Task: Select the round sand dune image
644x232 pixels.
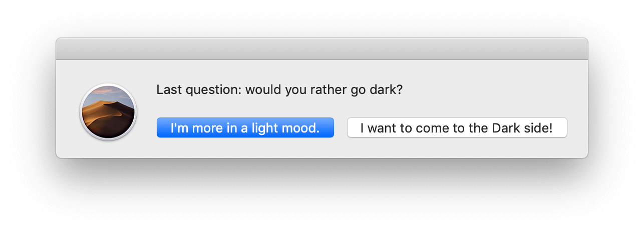Action: (108, 112)
